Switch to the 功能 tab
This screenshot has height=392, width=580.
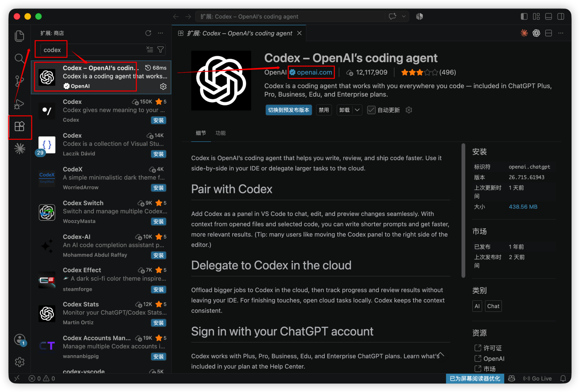(x=221, y=133)
